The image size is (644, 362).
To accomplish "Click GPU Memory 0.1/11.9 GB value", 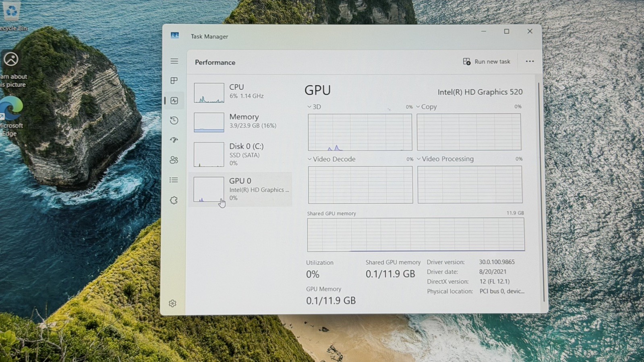I will click(x=331, y=300).
